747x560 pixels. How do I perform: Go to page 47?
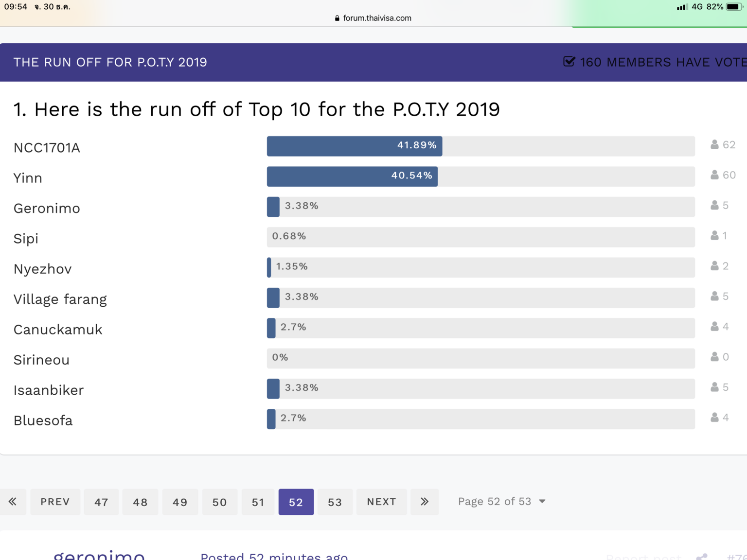pos(101,502)
